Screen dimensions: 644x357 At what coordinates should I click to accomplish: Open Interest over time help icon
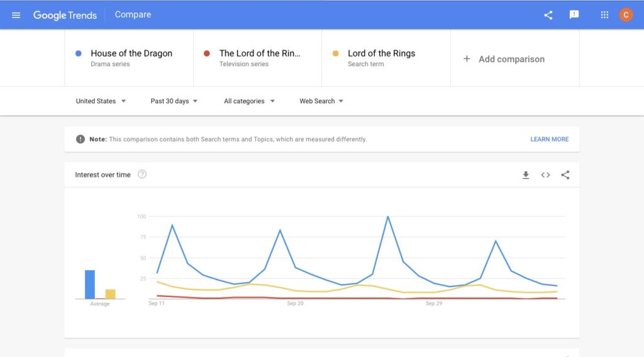tap(142, 174)
